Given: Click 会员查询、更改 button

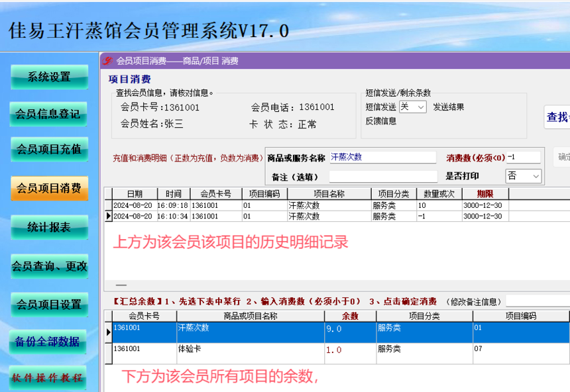Looking at the screenshot, I should pyautogui.click(x=50, y=266).
